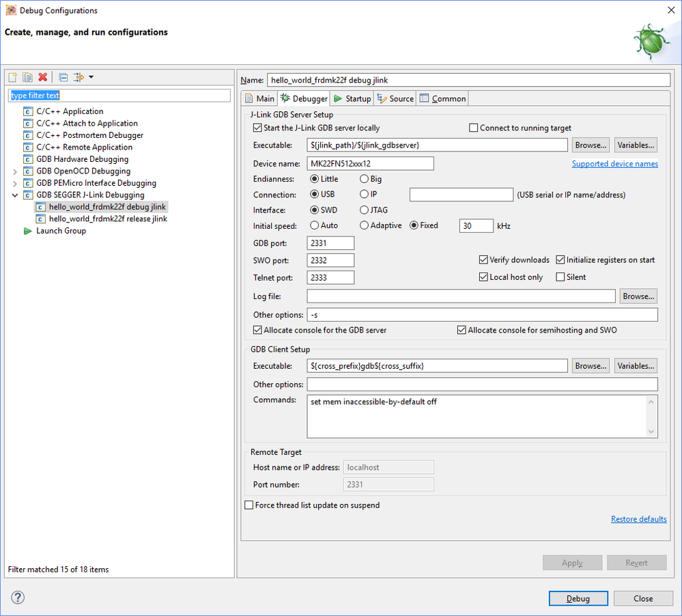
Task: Choose IP connection radio button
Action: 364,194
